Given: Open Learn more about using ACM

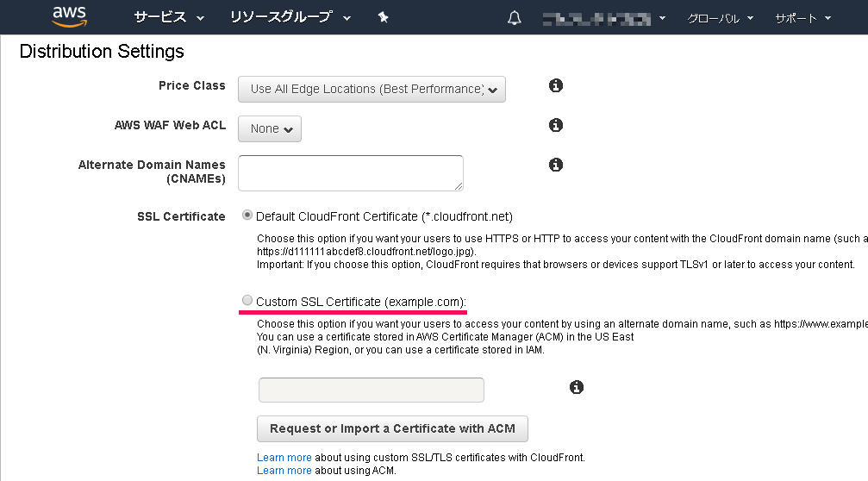Looking at the screenshot, I should (284, 471).
